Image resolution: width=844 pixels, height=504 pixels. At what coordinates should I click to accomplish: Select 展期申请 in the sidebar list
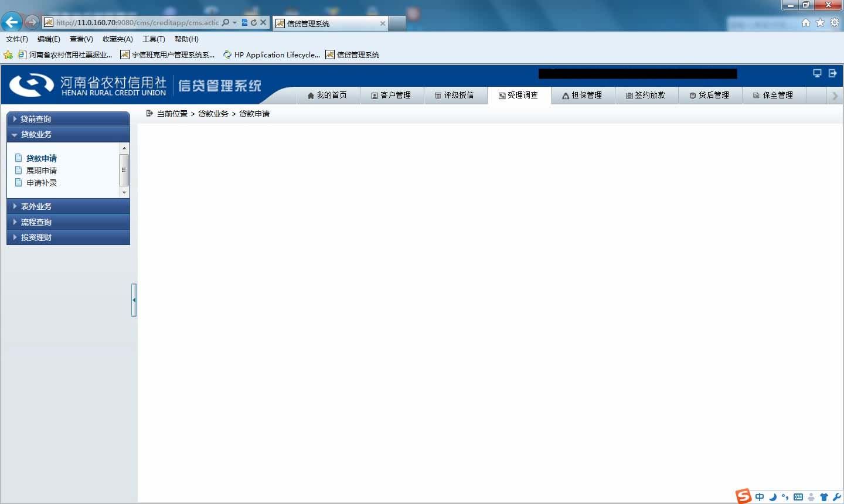(41, 171)
